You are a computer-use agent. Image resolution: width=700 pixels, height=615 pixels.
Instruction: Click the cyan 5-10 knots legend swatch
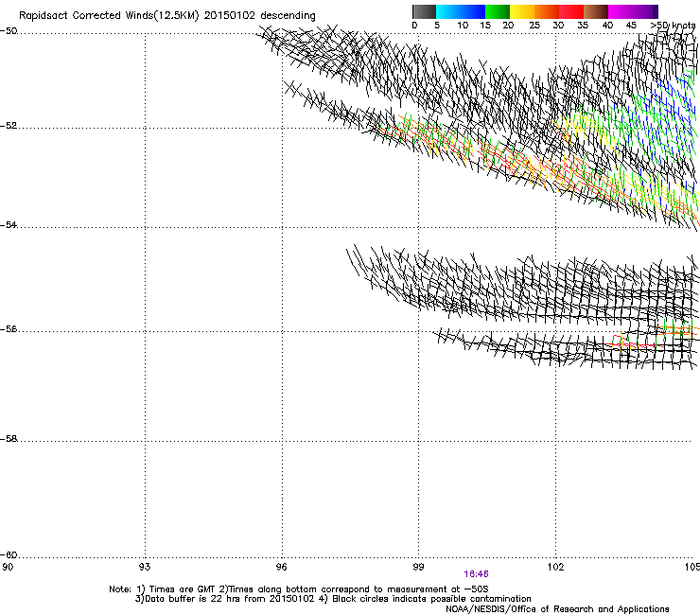[448, 11]
